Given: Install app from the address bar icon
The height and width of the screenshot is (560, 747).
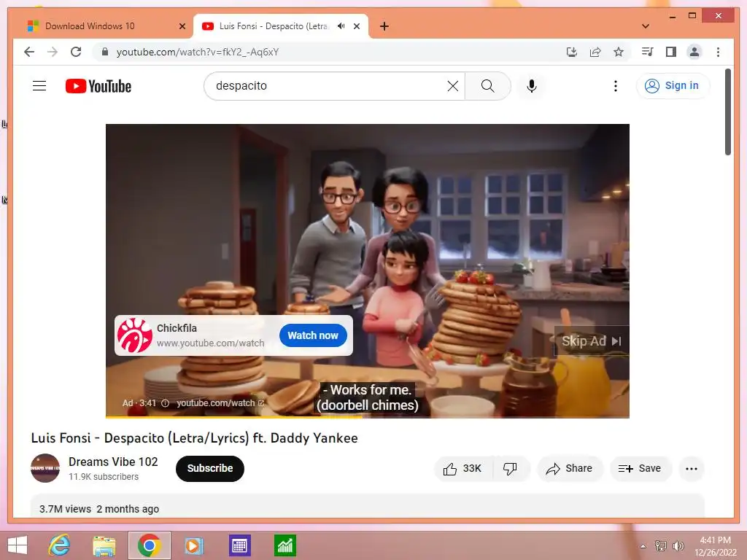Looking at the screenshot, I should pyautogui.click(x=572, y=52).
